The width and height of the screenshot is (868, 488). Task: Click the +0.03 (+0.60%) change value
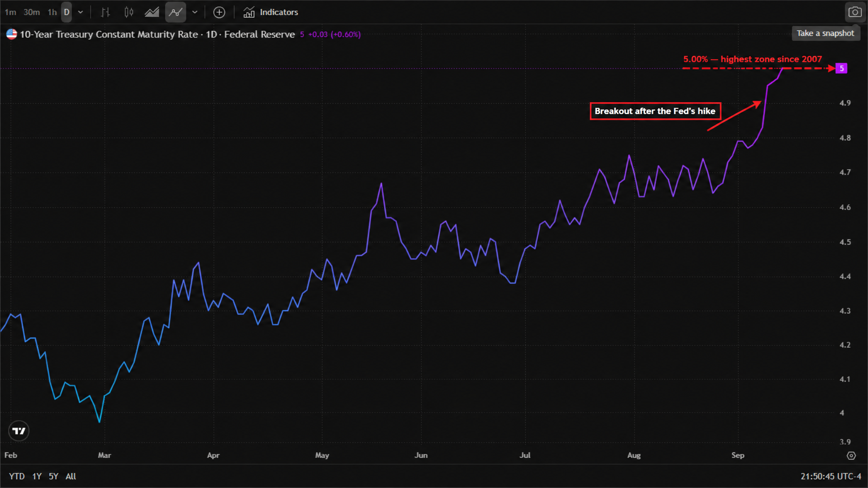[x=334, y=34]
